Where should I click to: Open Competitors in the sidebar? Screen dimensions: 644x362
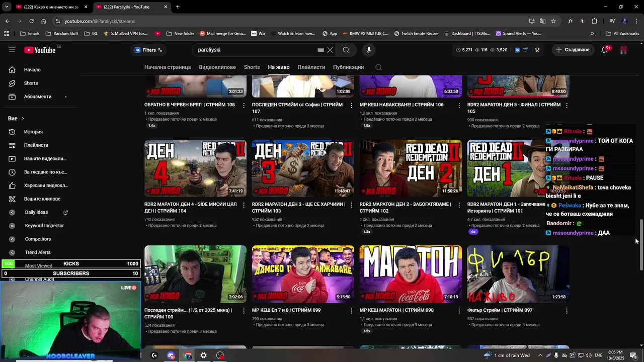click(x=38, y=239)
